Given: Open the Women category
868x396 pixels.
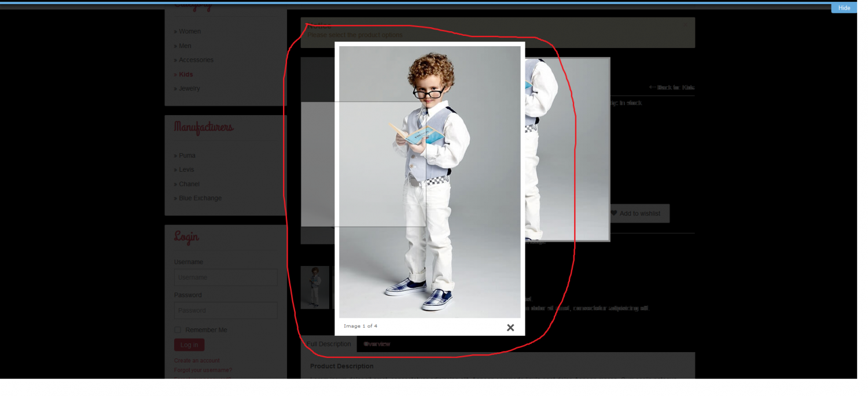Looking at the screenshot, I should [190, 31].
